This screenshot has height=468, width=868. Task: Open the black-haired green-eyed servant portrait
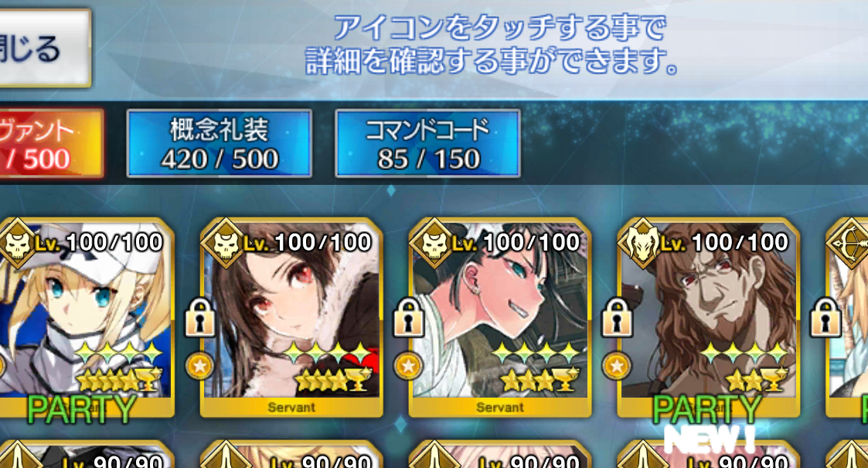click(x=500, y=317)
